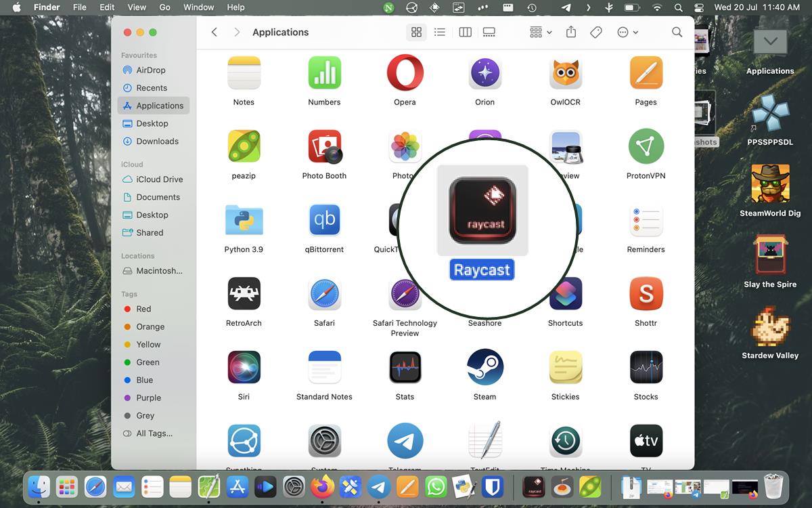Viewport: 812px width, 508px height.
Task: Switch to column view
Action: 465,32
